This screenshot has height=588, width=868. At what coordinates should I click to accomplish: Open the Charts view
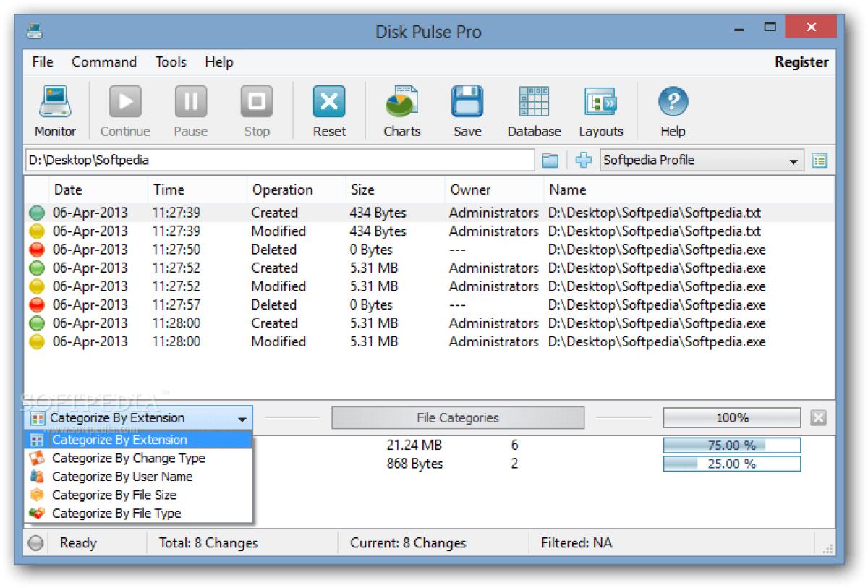coord(401,108)
